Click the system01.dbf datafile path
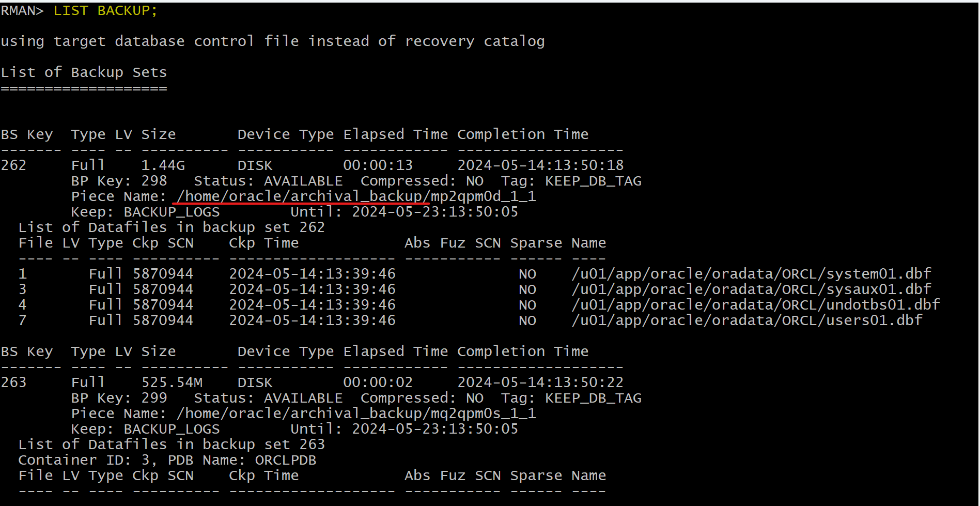This screenshot has width=980, height=506. click(x=751, y=274)
